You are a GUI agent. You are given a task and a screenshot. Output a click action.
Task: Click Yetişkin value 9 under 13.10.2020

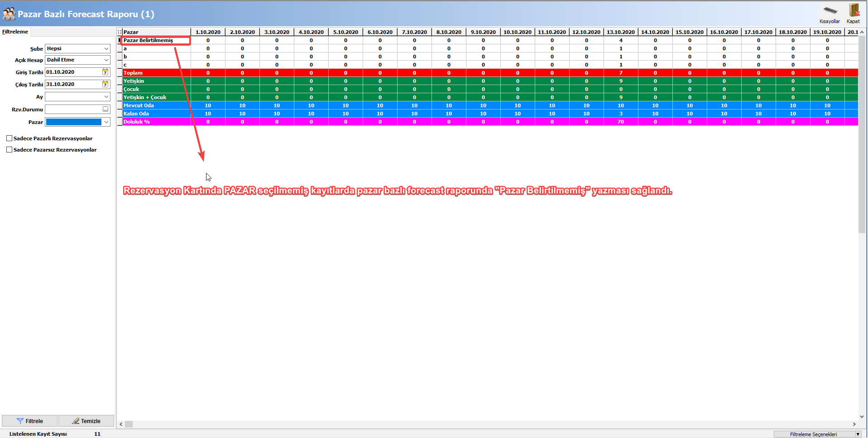[x=621, y=81]
